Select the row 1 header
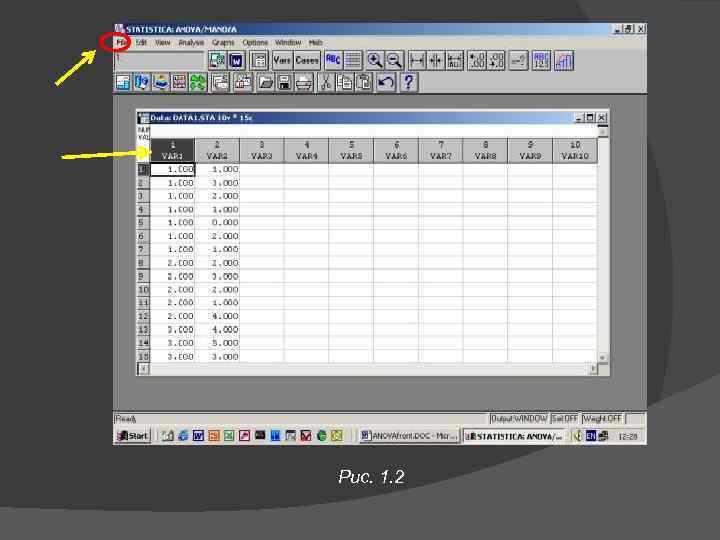Screen dimensions: 720x540 [143, 169]
